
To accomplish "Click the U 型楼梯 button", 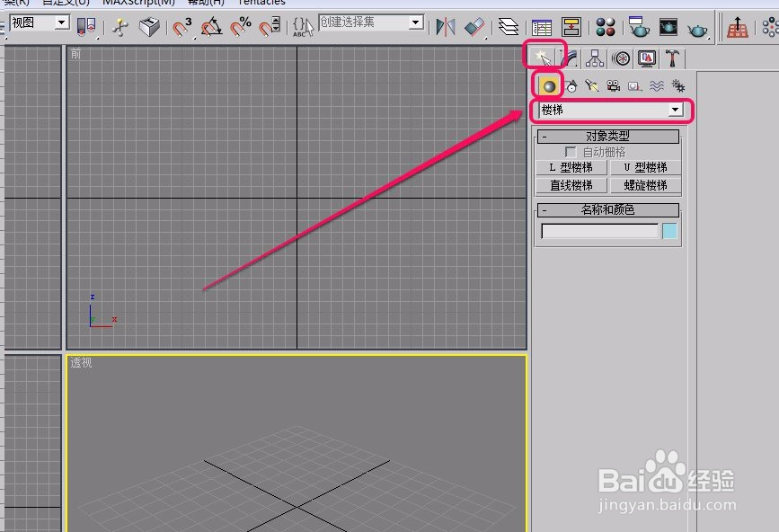I will [x=645, y=167].
